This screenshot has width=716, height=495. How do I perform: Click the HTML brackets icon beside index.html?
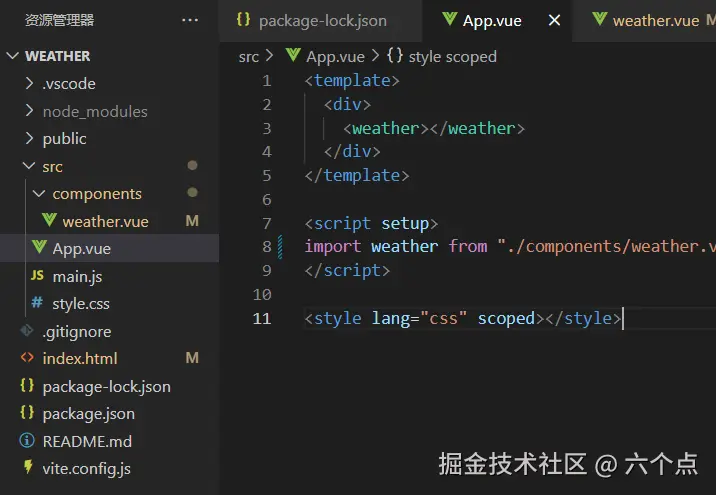pyautogui.click(x=27, y=358)
